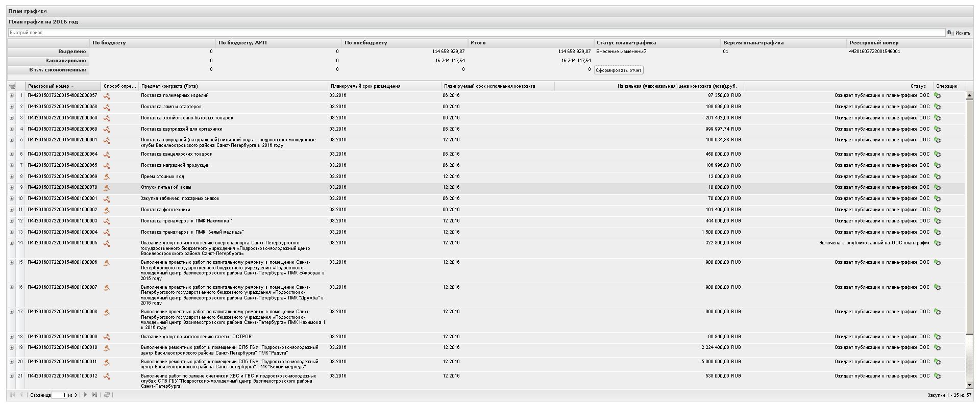Click the Способ опре... column header
This screenshot has height=404, width=980.
click(120, 86)
